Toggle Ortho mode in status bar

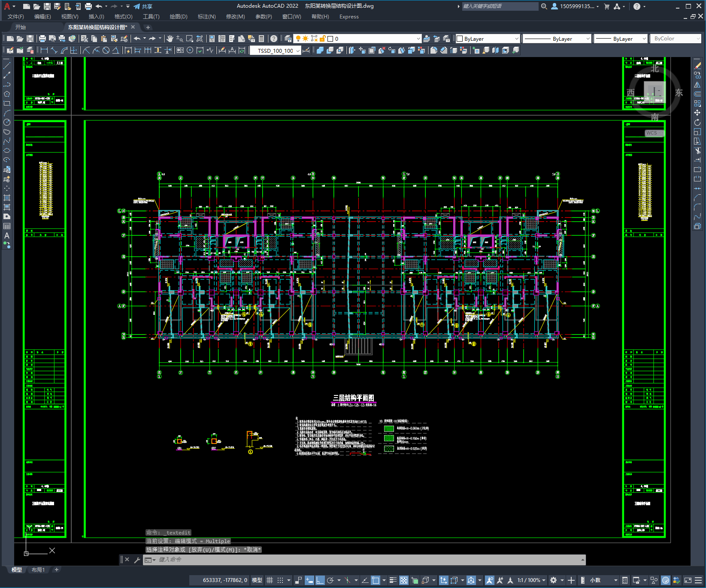(x=320, y=580)
